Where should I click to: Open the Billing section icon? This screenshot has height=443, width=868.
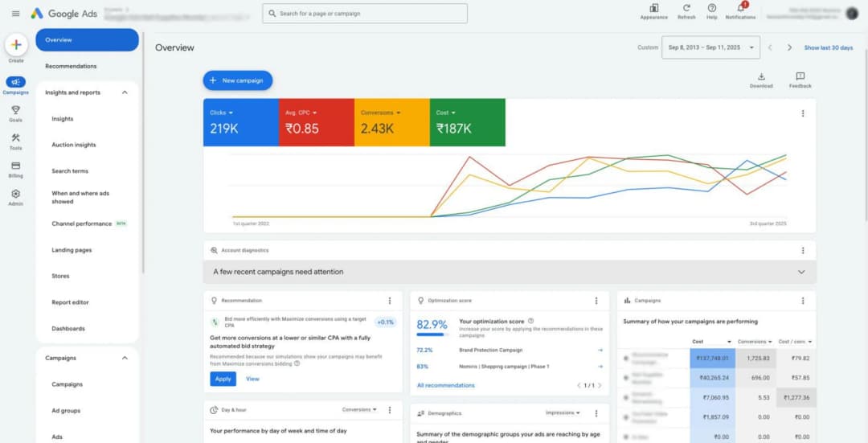15,166
